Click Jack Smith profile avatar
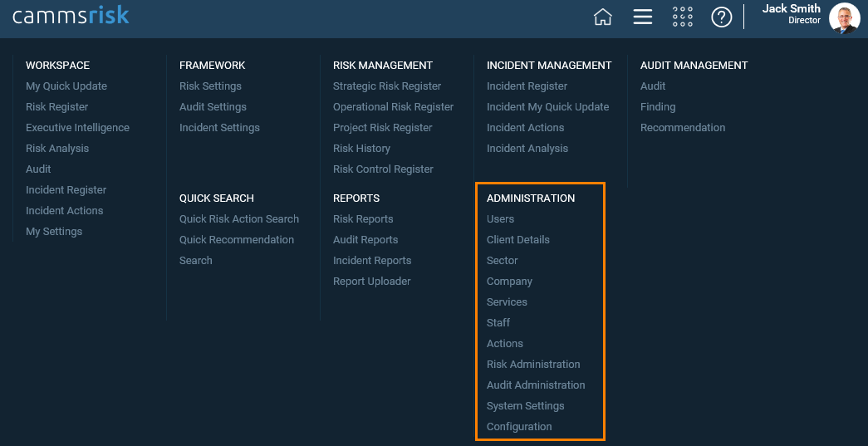 844,18
